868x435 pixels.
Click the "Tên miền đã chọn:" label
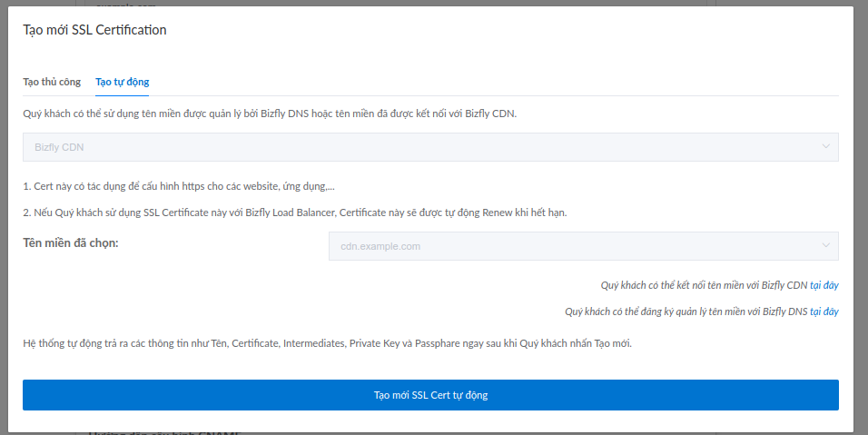[70, 243]
